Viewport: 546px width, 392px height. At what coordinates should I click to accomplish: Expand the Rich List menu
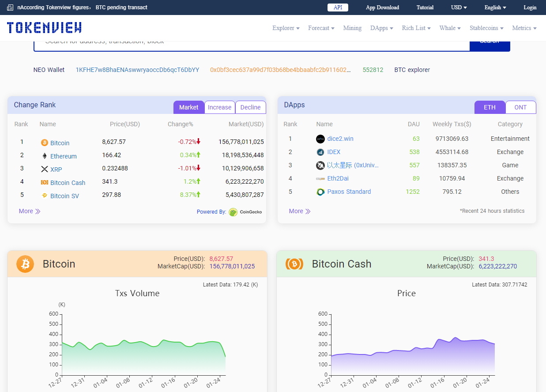coord(416,28)
